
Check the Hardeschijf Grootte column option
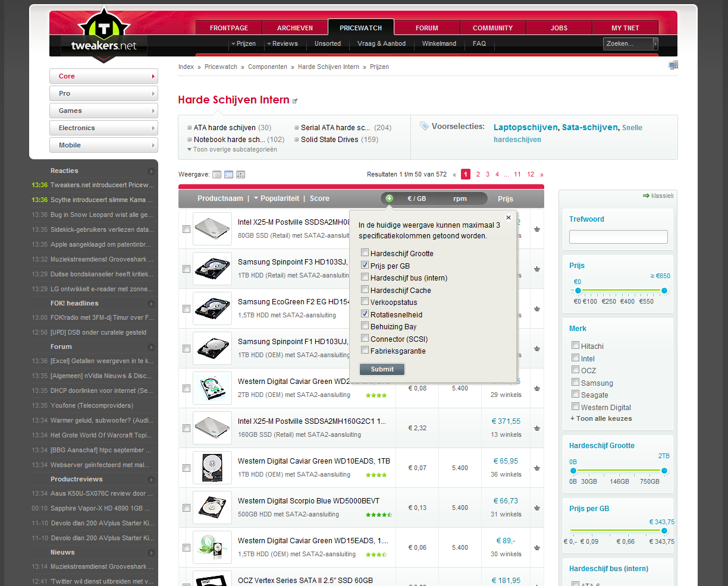[x=365, y=253]
